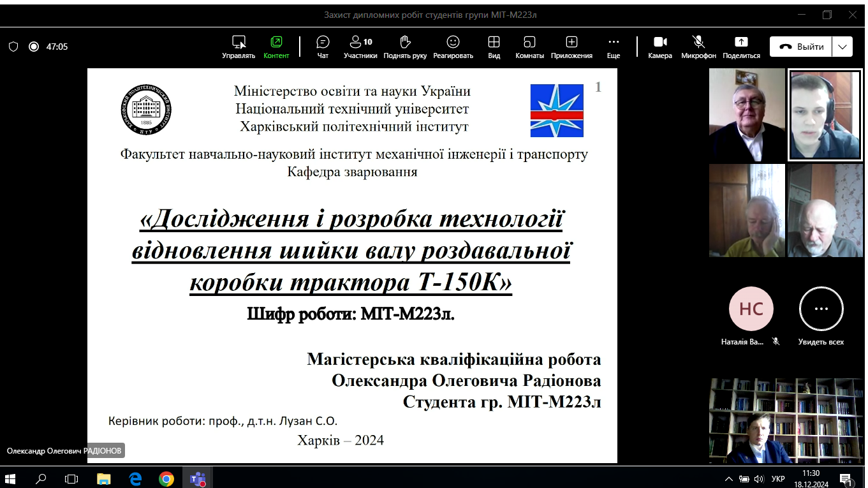
Task: Open the Чат panel
Action: coord(323,47)
